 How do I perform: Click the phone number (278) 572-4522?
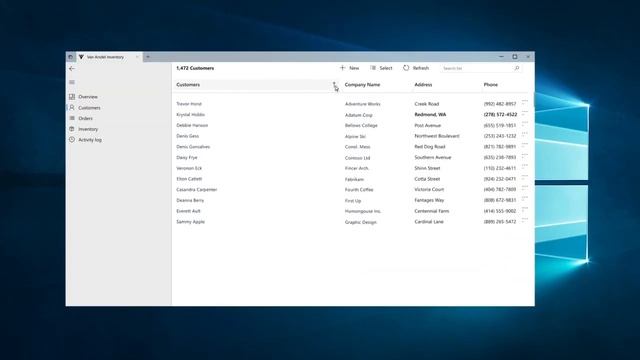pyautogui.click(x=500, y=115)
